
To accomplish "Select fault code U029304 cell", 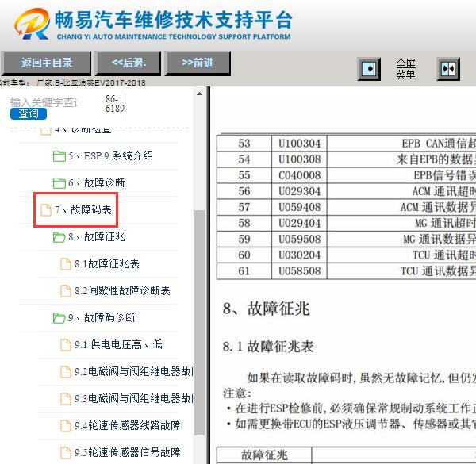I will pyautogui.click(x=299, y=191).
